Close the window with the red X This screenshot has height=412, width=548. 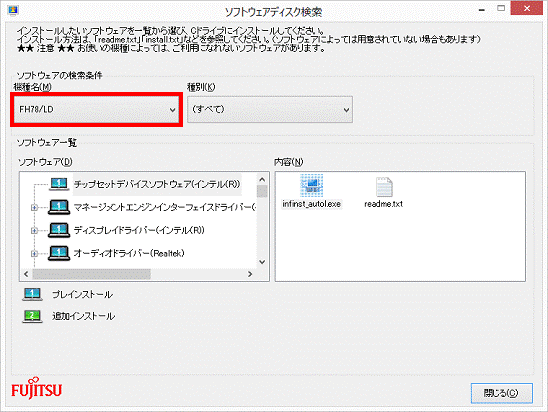527,8
